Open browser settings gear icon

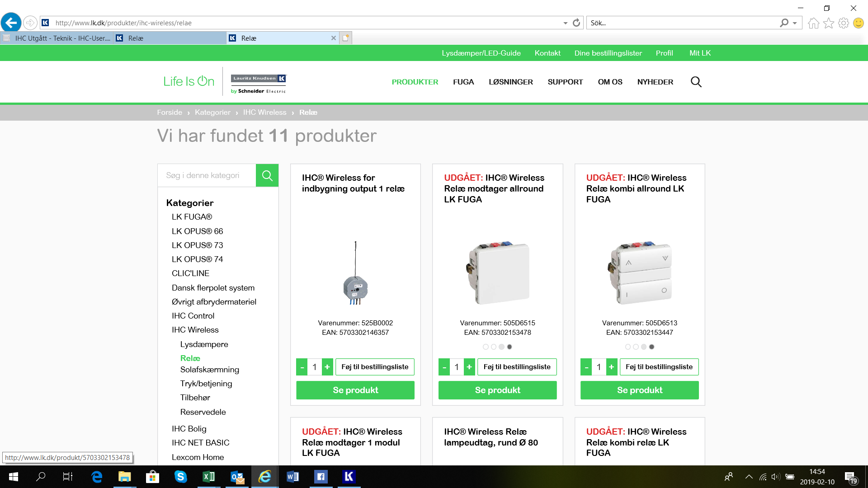coord(843,23)
